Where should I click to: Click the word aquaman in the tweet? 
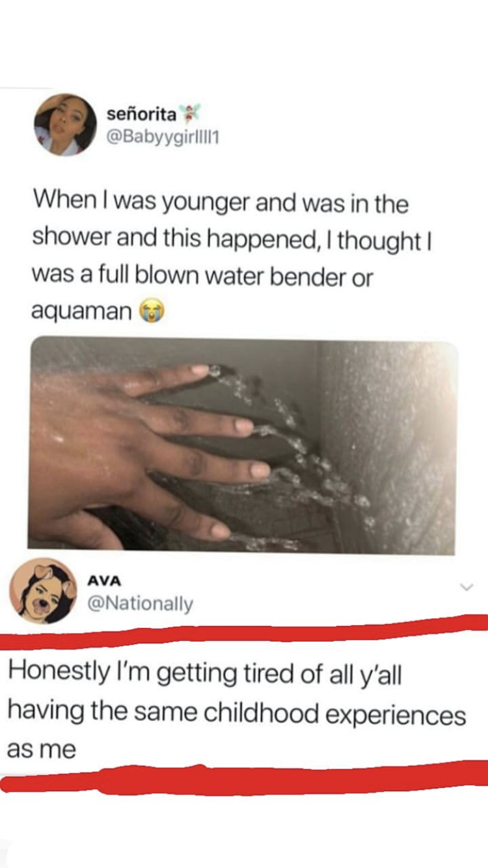[81, 313]
